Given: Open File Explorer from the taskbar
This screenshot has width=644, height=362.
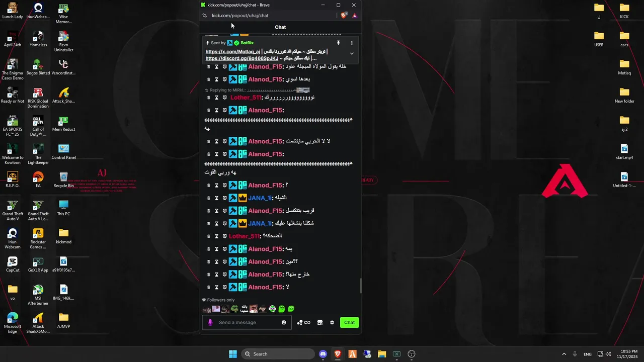Looking at the screenshot, I should pos(382,354).
